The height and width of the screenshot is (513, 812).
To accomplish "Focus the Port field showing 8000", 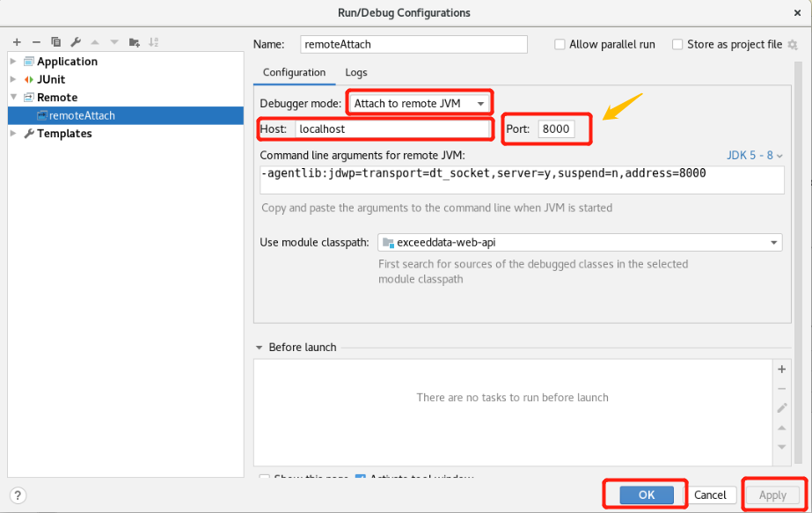I will (x=556, y=129).
